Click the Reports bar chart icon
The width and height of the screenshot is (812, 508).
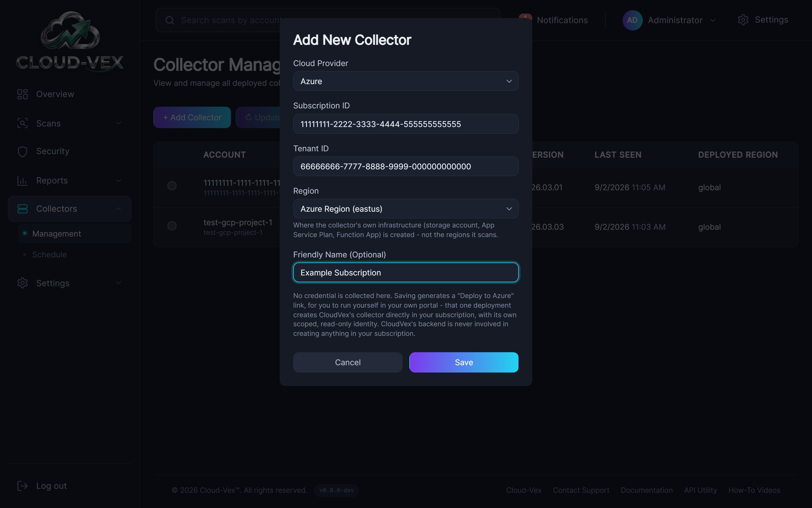(23, 181)
